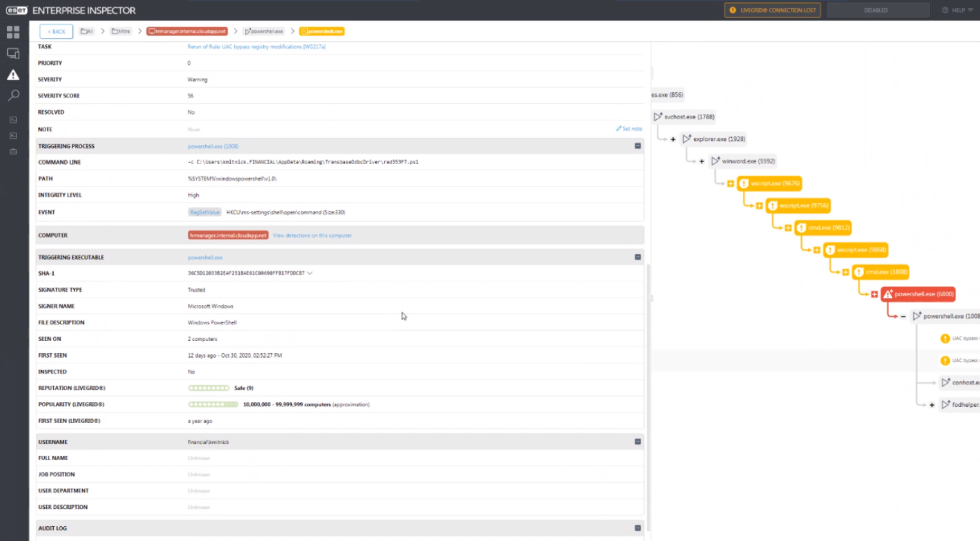This screenshot has height=541, width=980.
Task: Click the details panel vertical scrollbar
Action: tap(648, 397)
